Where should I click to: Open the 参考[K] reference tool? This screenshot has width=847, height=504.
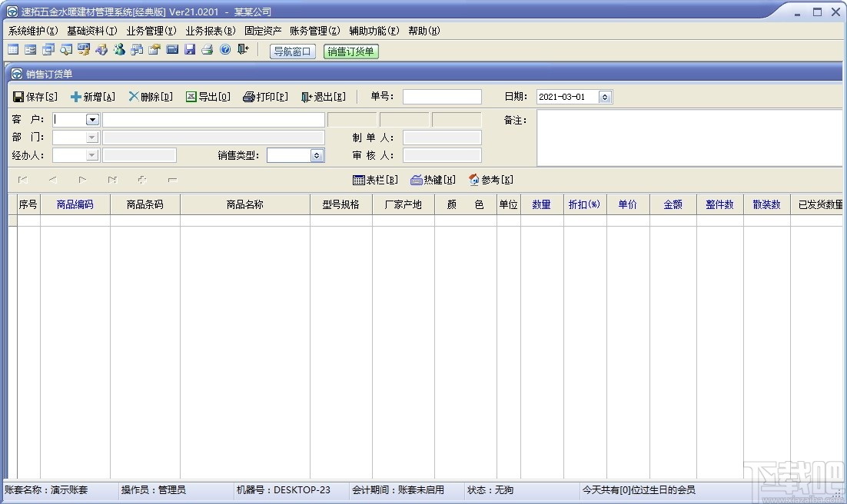[x=490, y=180]
